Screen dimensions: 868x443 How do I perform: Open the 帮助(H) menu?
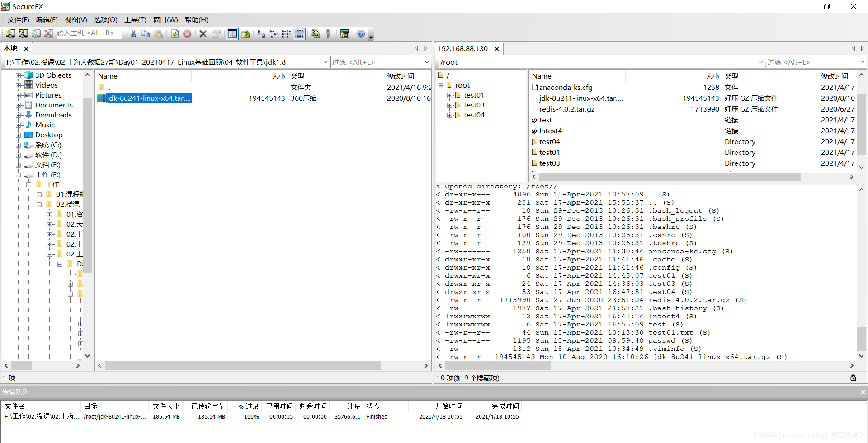coord(196,20)
